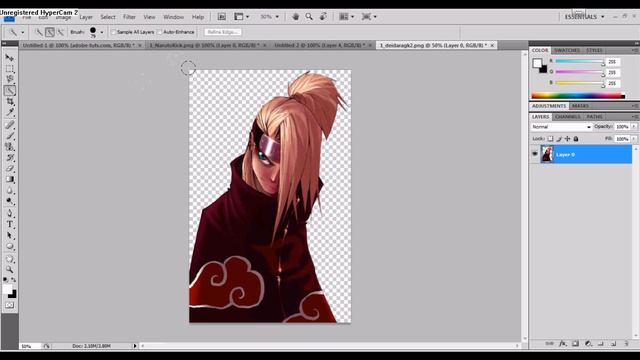The width and height of the screenshot is (640, 360).
Task: Select the Gradient tool
Action: 9,179
